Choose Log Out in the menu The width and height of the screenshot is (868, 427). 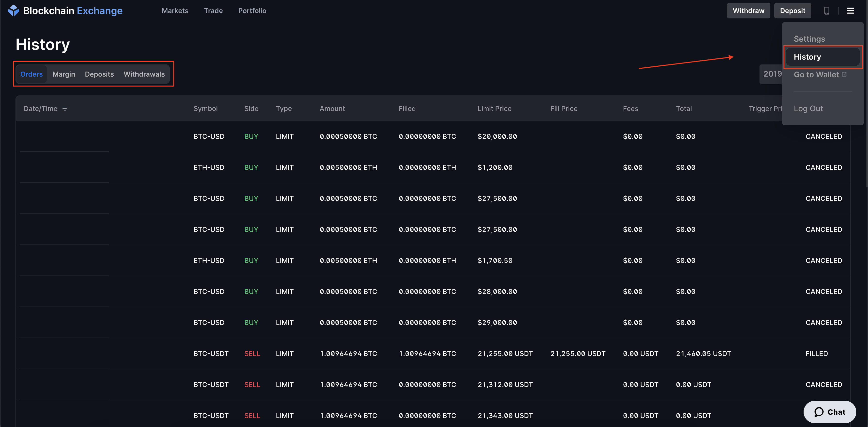tap(808, 109)
